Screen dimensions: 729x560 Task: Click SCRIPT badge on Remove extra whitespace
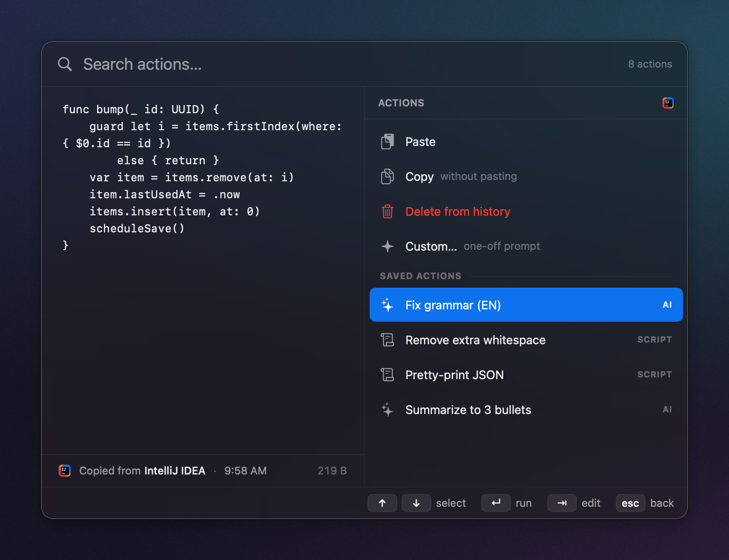click(x=654, y=340)
